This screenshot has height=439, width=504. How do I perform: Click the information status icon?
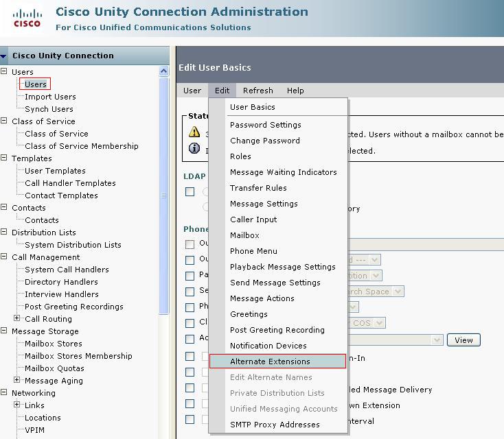click(194, 148)
